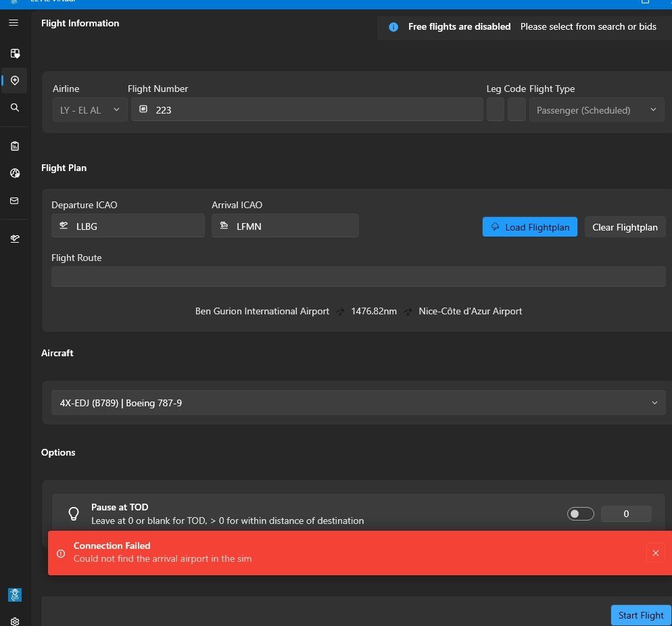Image resolution: width=672 pixels, height=626 pixels.
Task: Click the Start Flight button
Action: tap(640, 615)
